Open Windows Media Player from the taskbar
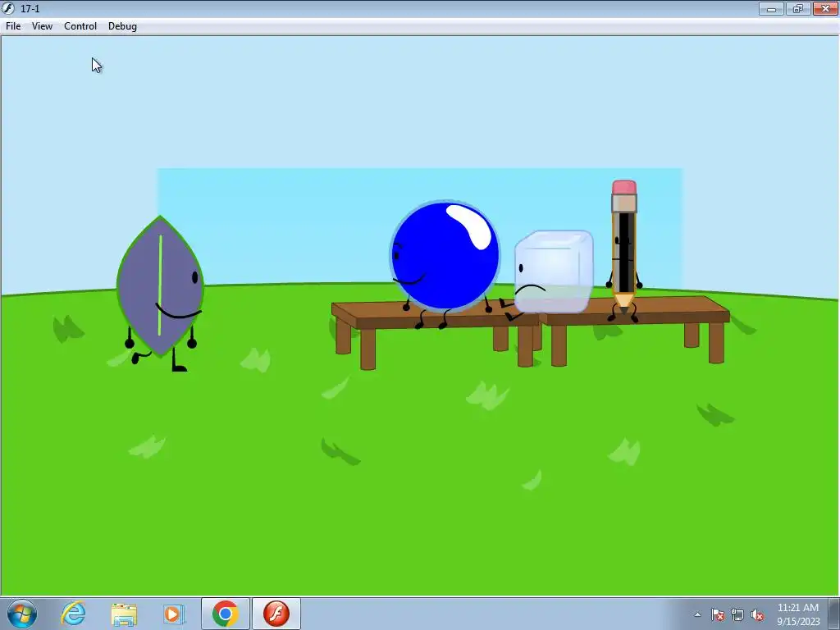840x630 pixels. [174, 614]
